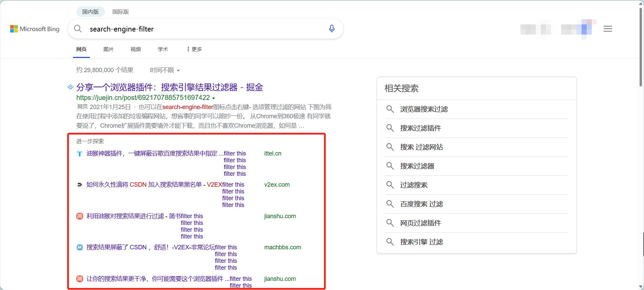
Task: Search related term 搜索过滤插件
Action: pos(420,128)
